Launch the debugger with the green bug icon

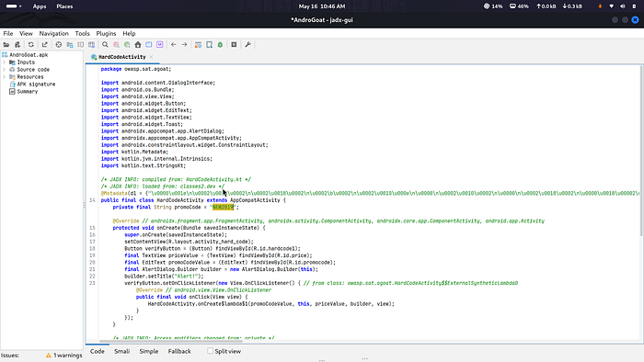(x=220, y=45)
